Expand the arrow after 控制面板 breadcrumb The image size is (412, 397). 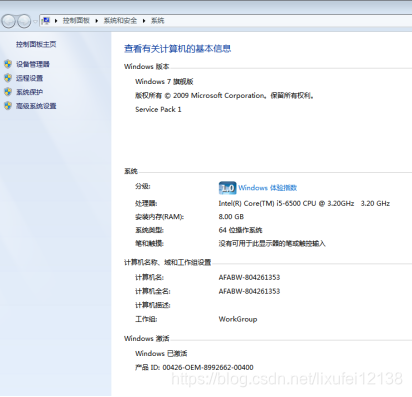tap(97, 21)
